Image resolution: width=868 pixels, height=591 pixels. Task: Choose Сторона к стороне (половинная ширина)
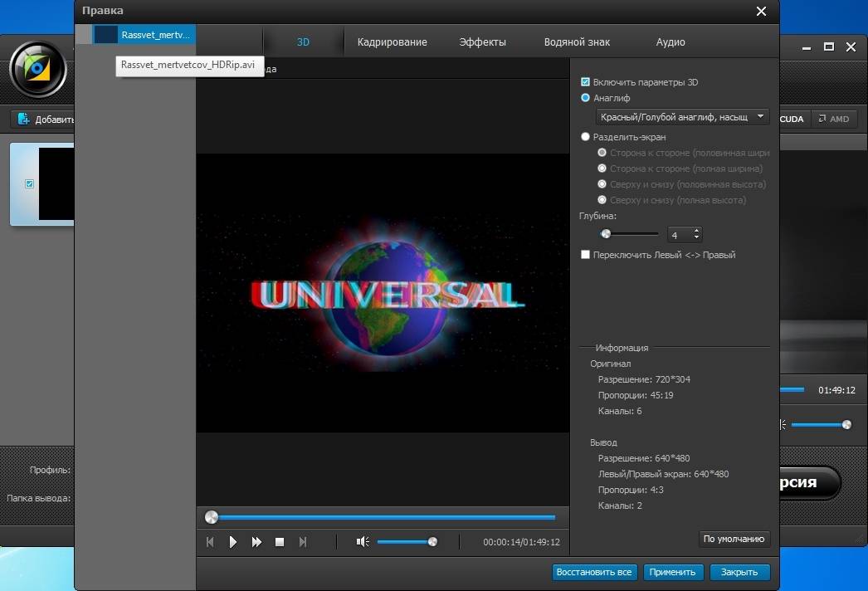point(602,153)
